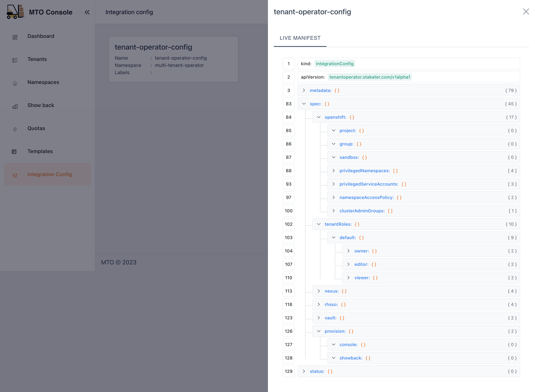The height and width of the screenshot is (392, 535).
Task: Click the IntegrationConfig kind value
Action: [334, 64]
